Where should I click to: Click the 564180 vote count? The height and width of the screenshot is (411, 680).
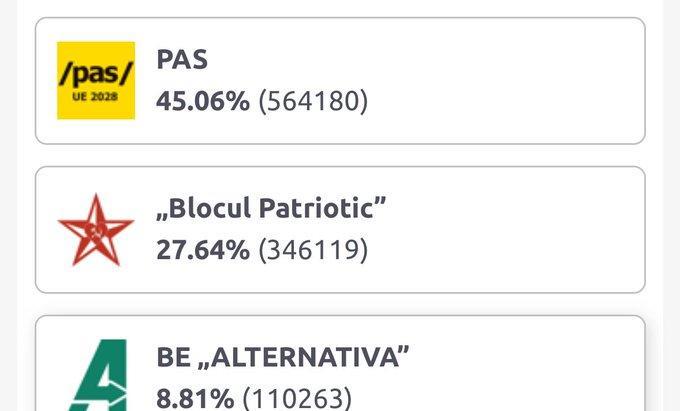tap(313, 101)
